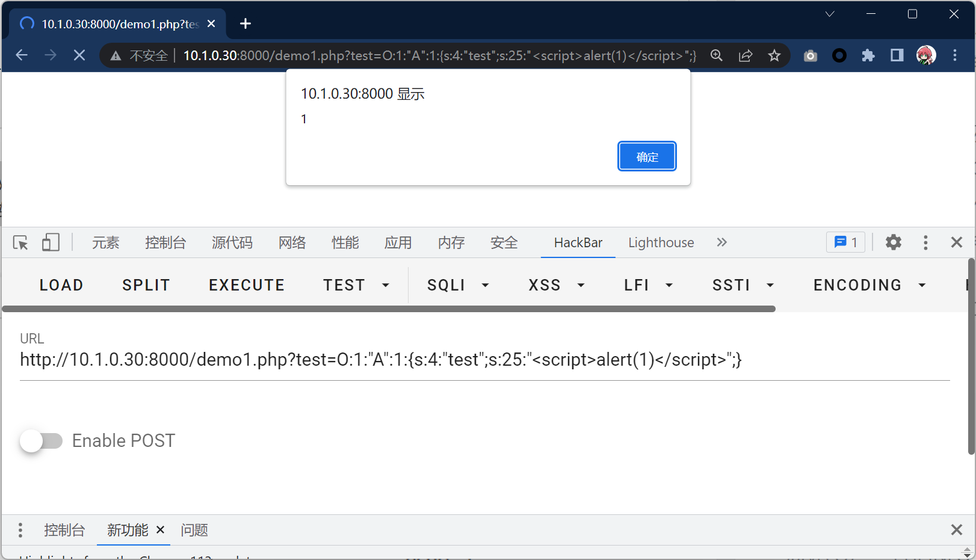This screenshot has height=560, width=976.
Task: Bookmark this page with star icon
Action: (774, 56)
